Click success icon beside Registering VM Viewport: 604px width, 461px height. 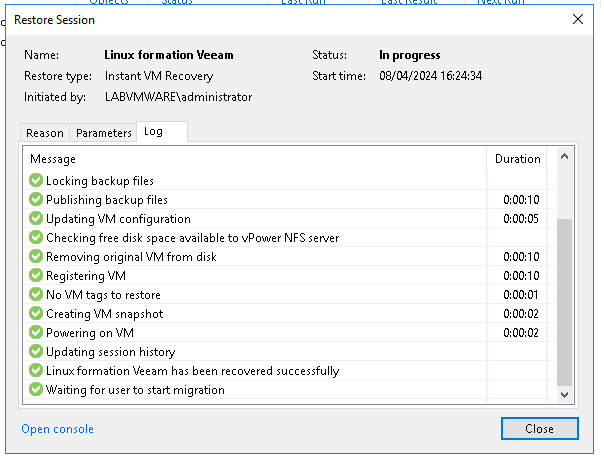coord(36,275)
